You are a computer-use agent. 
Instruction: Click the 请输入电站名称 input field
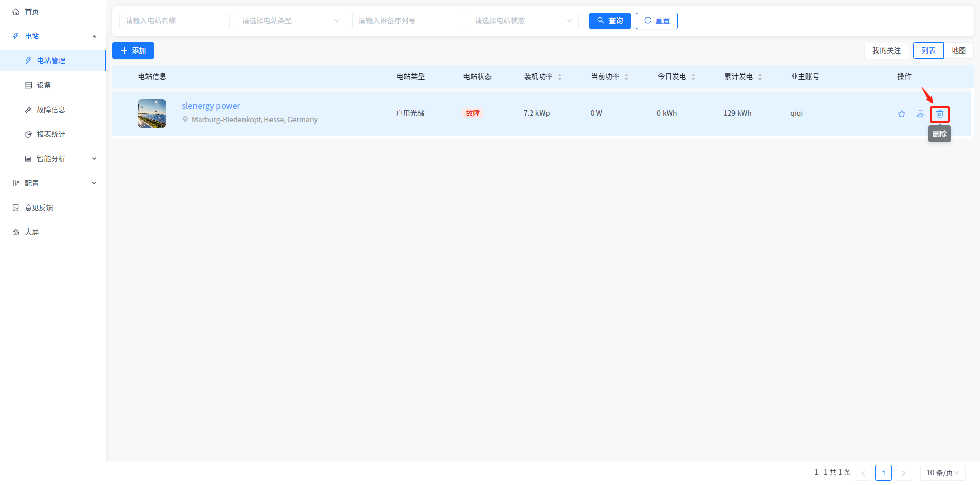click(174, 21)
